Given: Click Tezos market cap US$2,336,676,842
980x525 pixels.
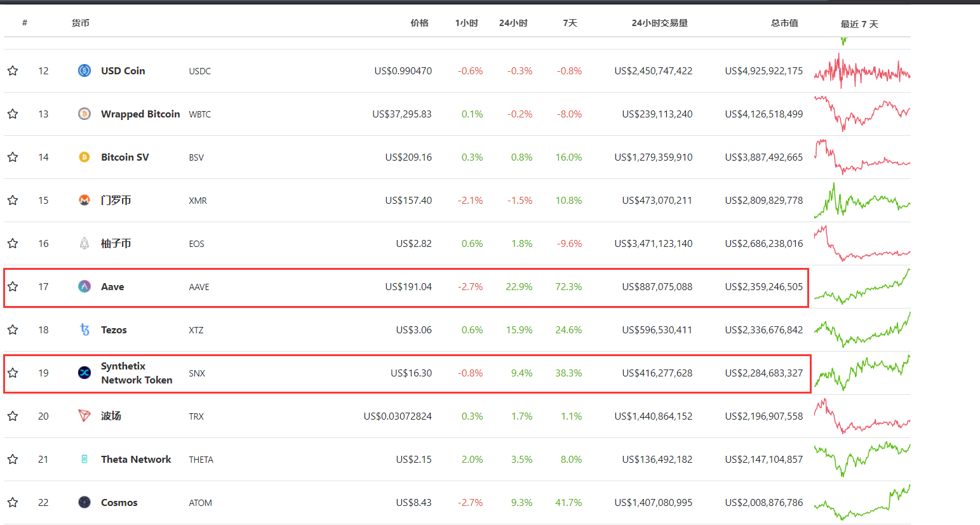Looking at the screenshot, I should pyautogui.click(x=764, y=329).
